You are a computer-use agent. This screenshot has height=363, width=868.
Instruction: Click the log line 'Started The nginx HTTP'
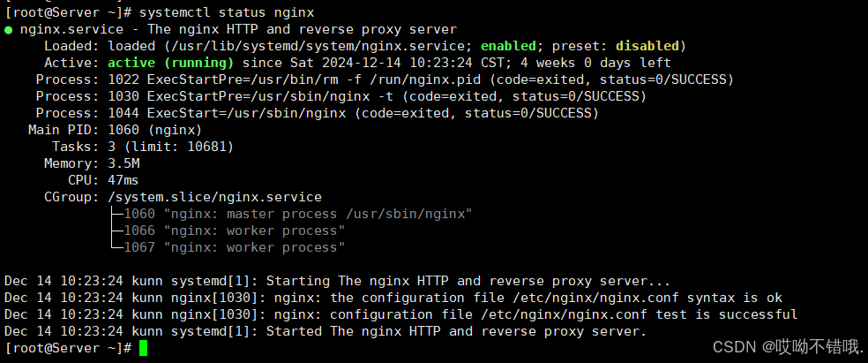coord(325,331)
